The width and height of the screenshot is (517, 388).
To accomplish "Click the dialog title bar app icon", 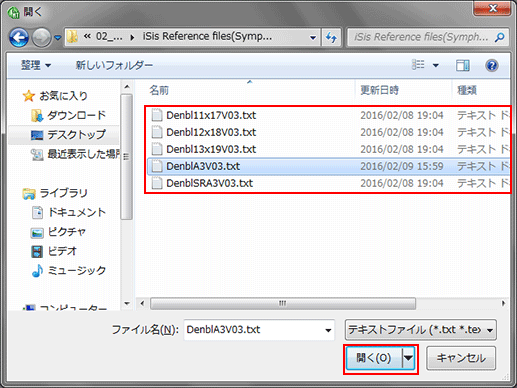I will click(x=14, y=13).
